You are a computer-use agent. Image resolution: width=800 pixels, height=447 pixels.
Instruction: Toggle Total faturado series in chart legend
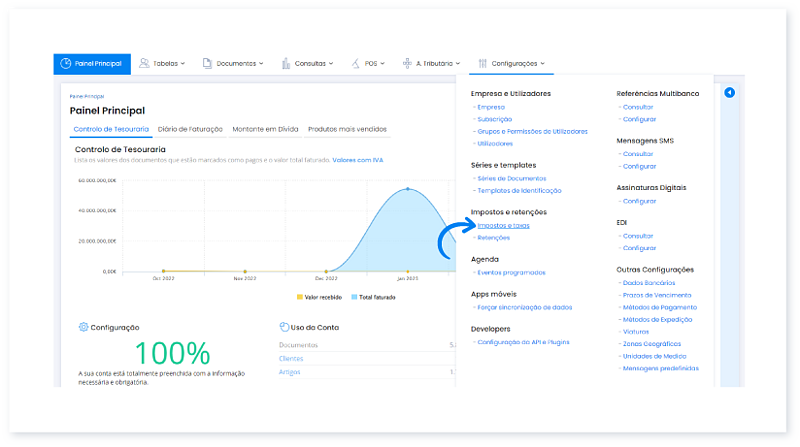[374, 297]
